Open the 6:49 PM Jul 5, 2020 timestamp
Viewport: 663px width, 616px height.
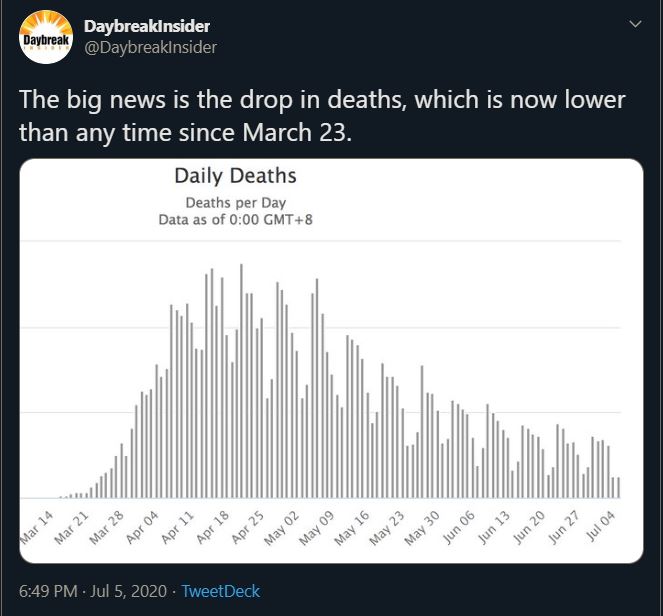click(x=93, y=591)
